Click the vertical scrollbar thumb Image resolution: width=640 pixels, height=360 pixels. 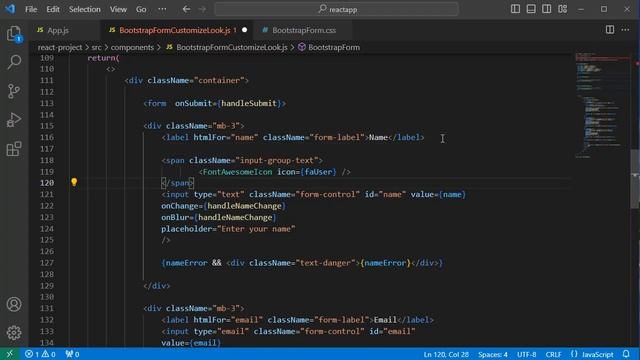636,178
